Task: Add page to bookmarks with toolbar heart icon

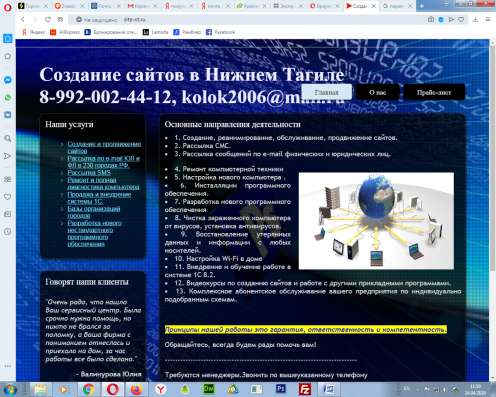Action: click(x=461, y=20)
